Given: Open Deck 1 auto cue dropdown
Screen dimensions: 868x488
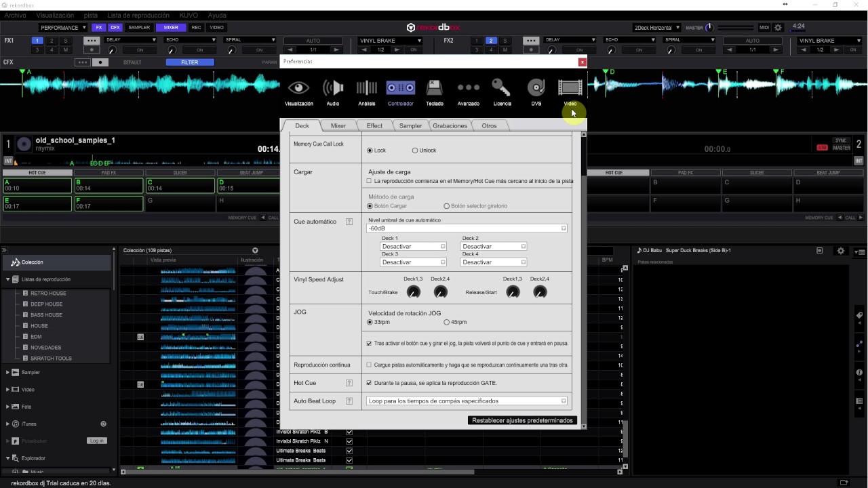Looking at the screenshot, I should pos(413,247).
